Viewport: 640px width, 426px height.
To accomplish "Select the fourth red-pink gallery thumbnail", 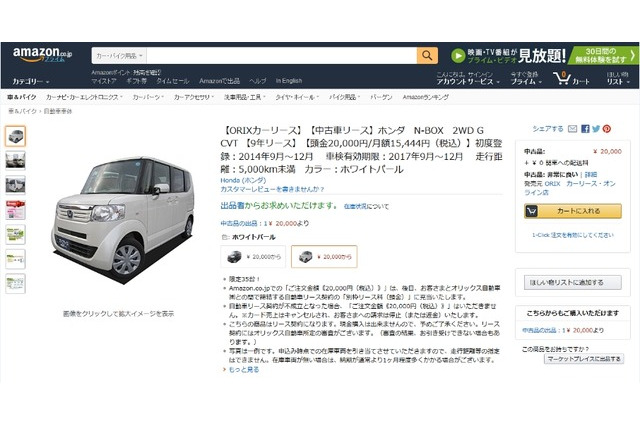I will point(16,209).
